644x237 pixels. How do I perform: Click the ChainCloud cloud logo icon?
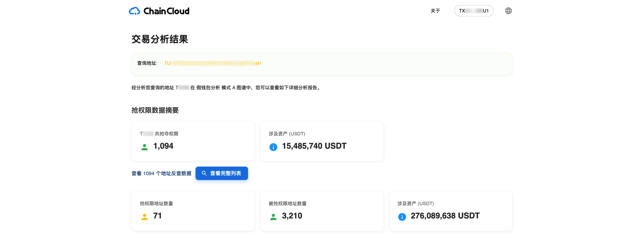click(x=134, y=11)
